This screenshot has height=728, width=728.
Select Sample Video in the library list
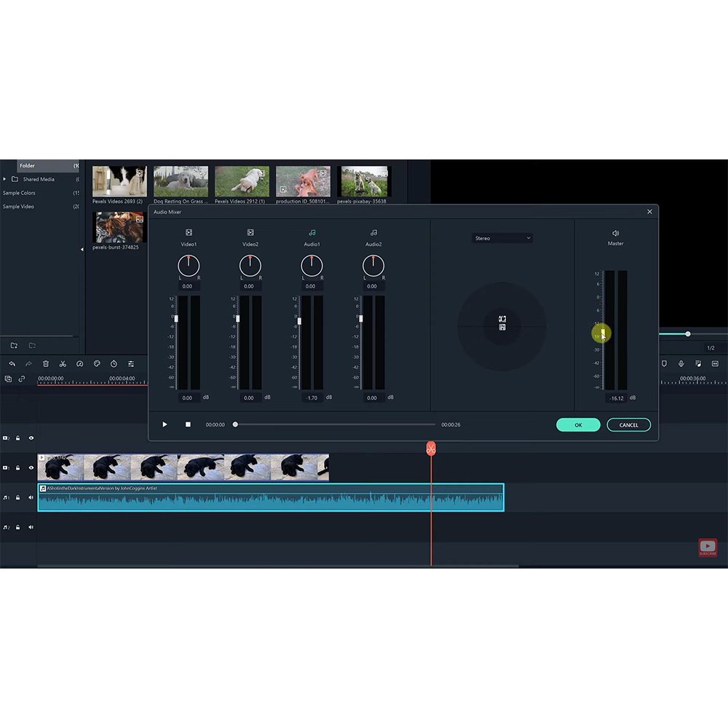[x=19, y=207]
